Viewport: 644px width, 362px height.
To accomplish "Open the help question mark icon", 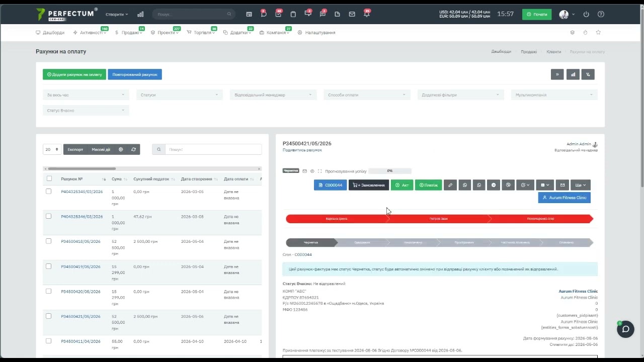I will click(601, 15).
